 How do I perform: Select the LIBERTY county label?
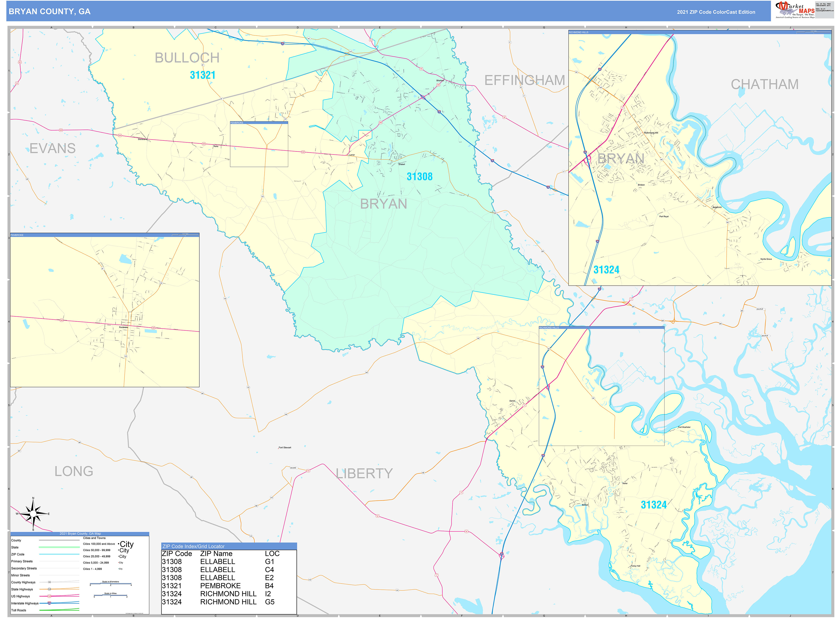point(364,473)
